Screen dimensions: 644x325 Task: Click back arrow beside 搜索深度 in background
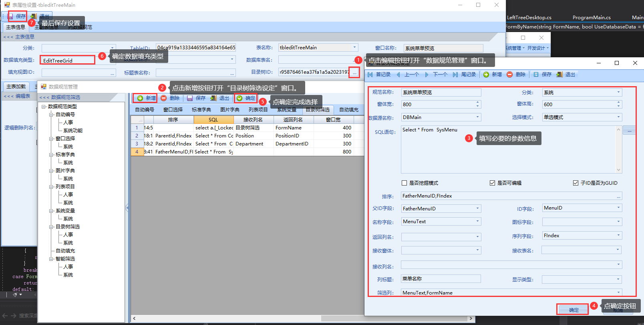tap(5, 316)
